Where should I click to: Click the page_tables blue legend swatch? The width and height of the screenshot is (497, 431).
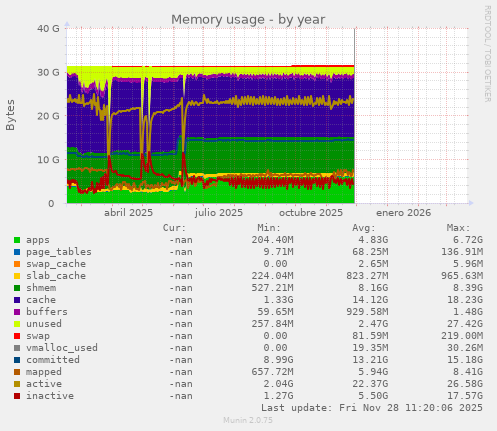tap(17, 252)
